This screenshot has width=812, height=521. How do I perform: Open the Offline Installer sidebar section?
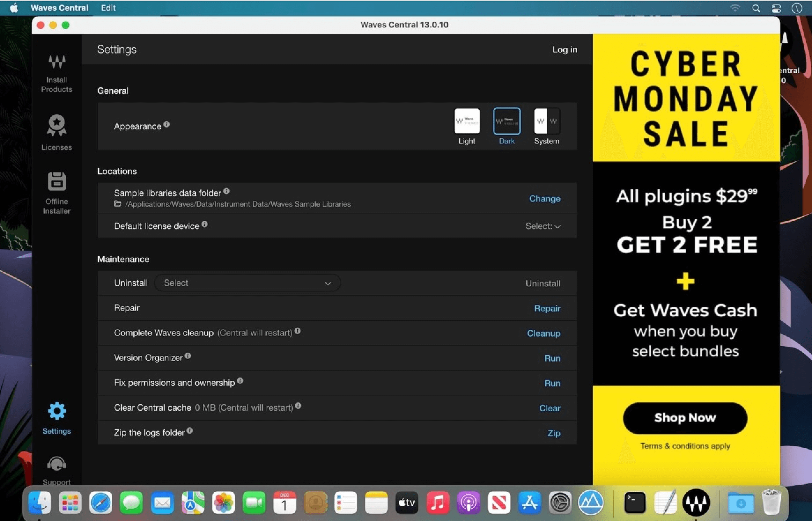tap(56, 193)
